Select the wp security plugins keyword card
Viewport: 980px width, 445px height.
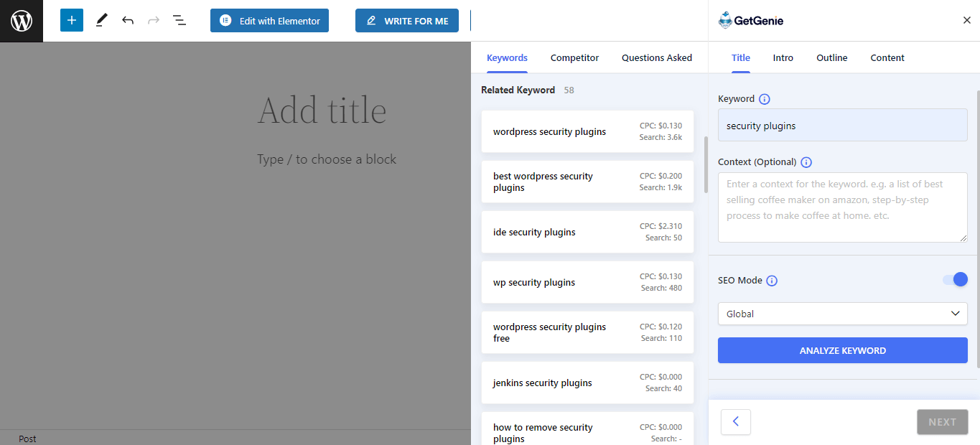[x=587, y=282]
